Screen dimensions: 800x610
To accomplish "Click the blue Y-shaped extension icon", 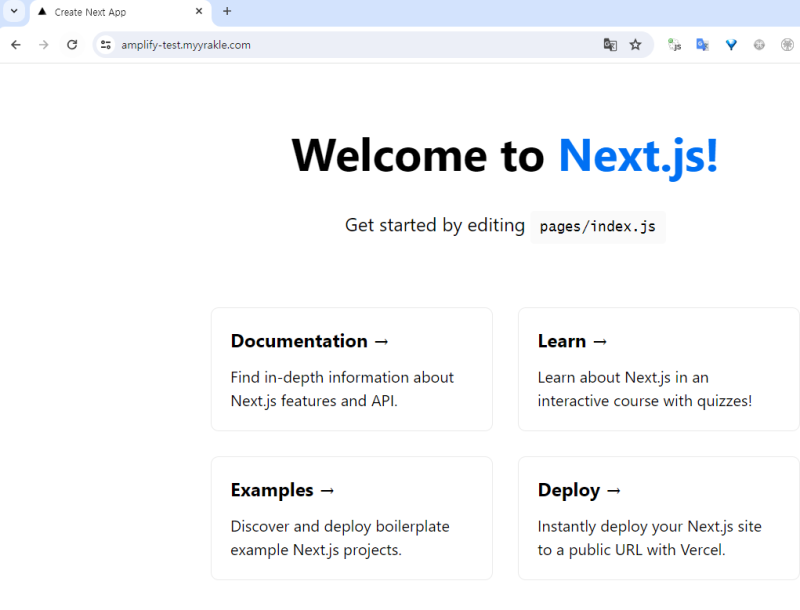I will (731, 45).
